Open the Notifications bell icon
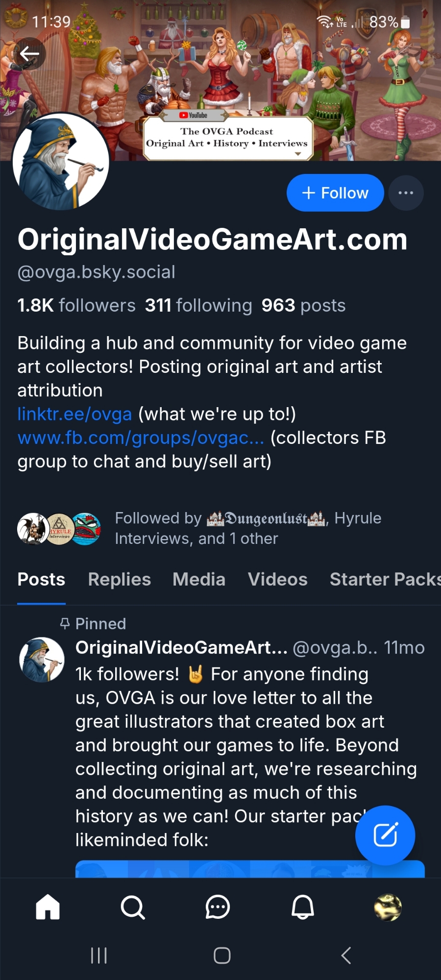Viewport: 441px width, 980px height. 303,907
